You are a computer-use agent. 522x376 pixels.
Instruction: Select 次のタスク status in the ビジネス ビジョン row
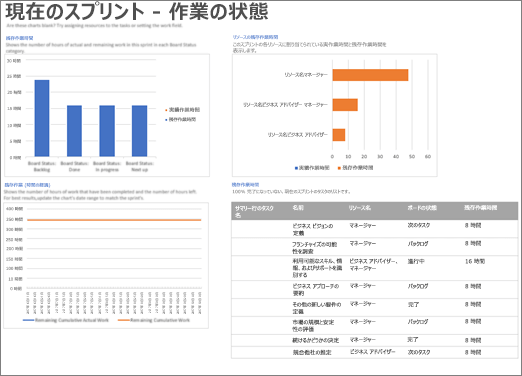coord(419,225)
